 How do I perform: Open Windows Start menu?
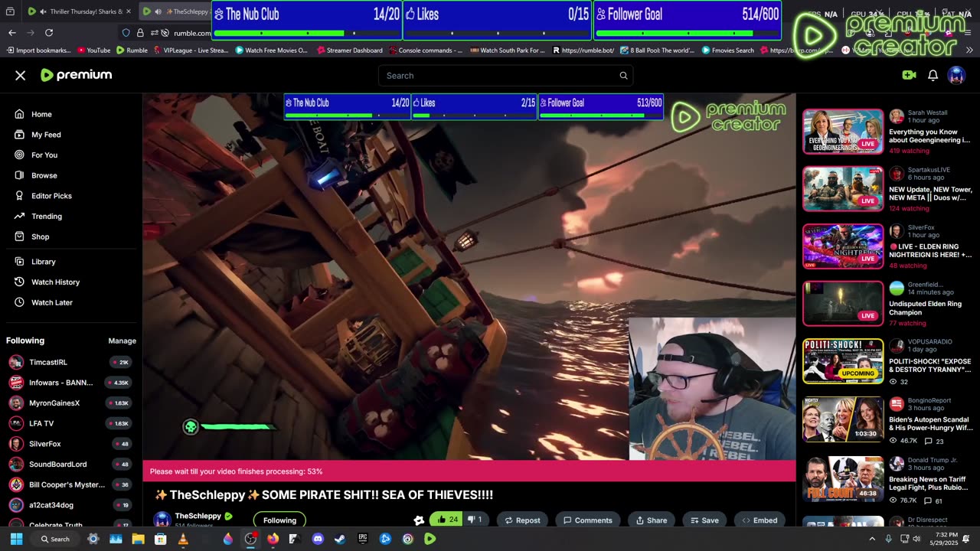16,539
